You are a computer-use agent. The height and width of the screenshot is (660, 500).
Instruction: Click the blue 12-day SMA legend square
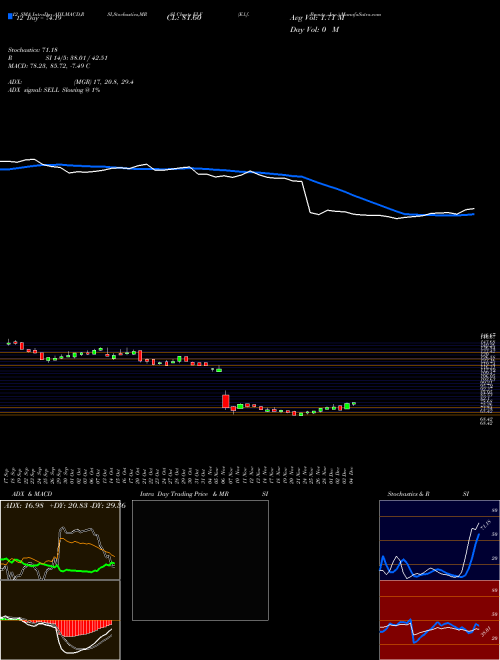pyautogui.click(x=10, y=17)
